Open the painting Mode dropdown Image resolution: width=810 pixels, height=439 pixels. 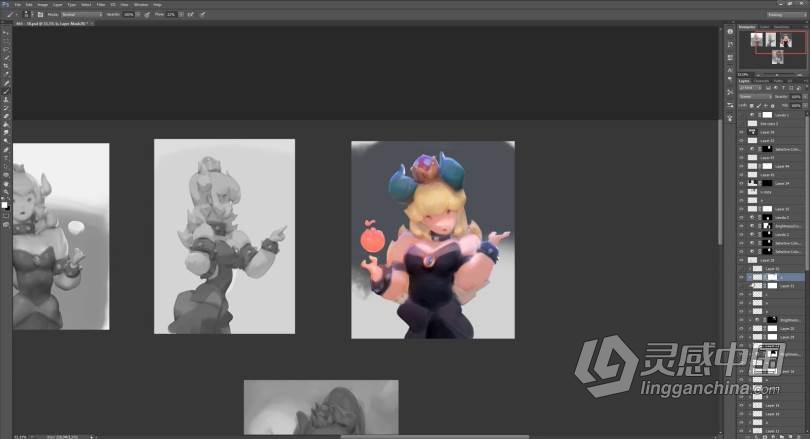pos(82,14)
